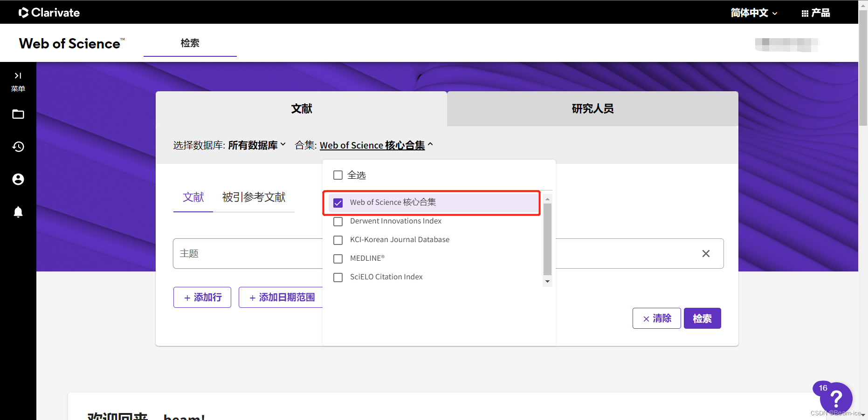Clear the search field with X icon
This screenshot has height=420, width=868.
pos(706,253)
